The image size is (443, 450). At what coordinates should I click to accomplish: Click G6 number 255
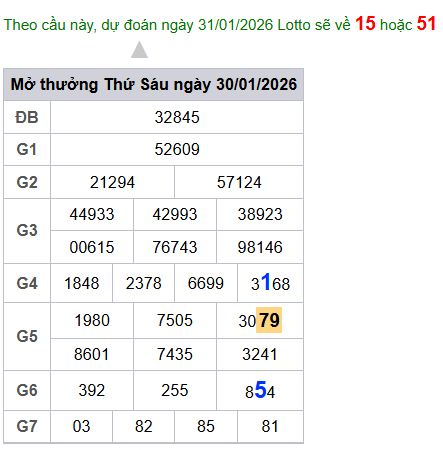[175, 390]
